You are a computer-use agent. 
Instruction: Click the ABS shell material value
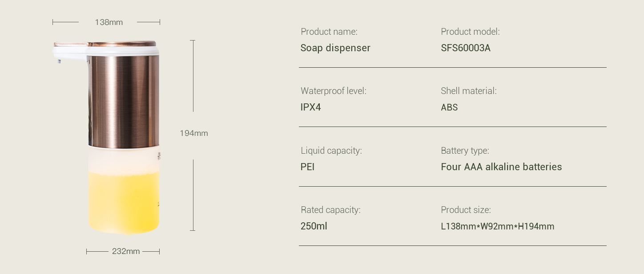[x=449, y=107]
